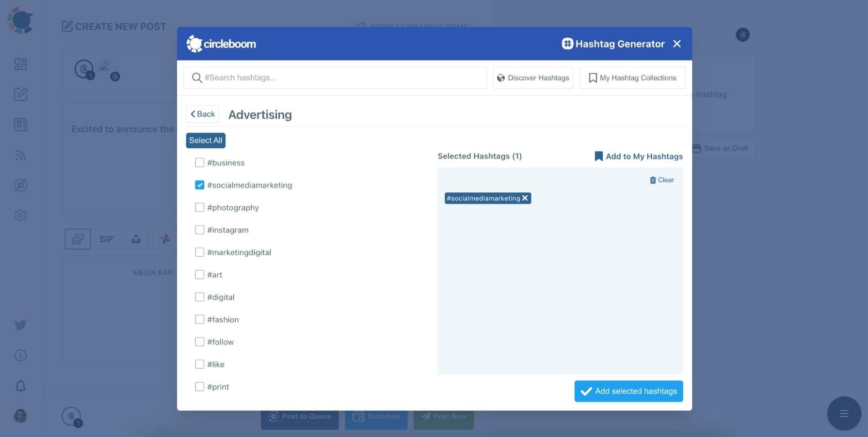
Task: Check the #follow checkbox
Action: tap(199, 342)
